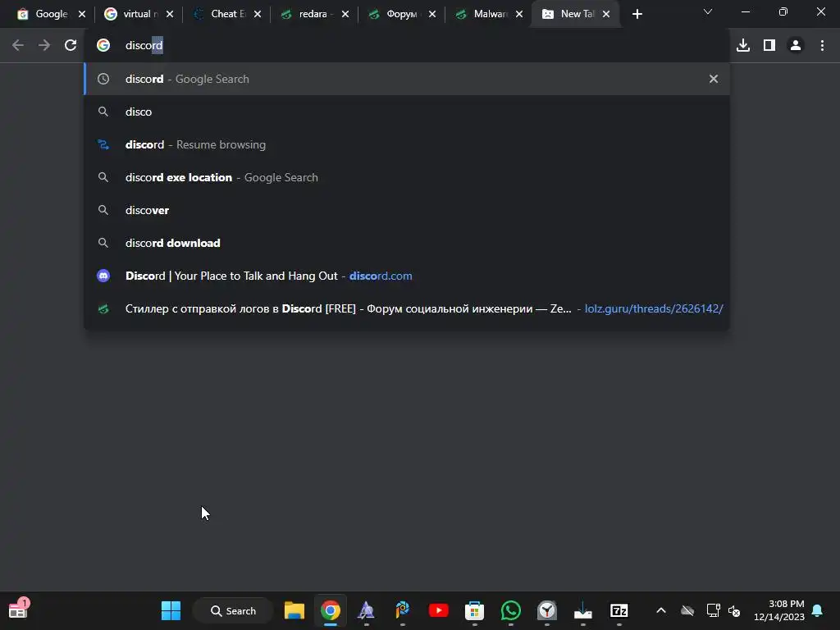Close the Google tab
The image size is (840, 630).
tap(82, 15)
